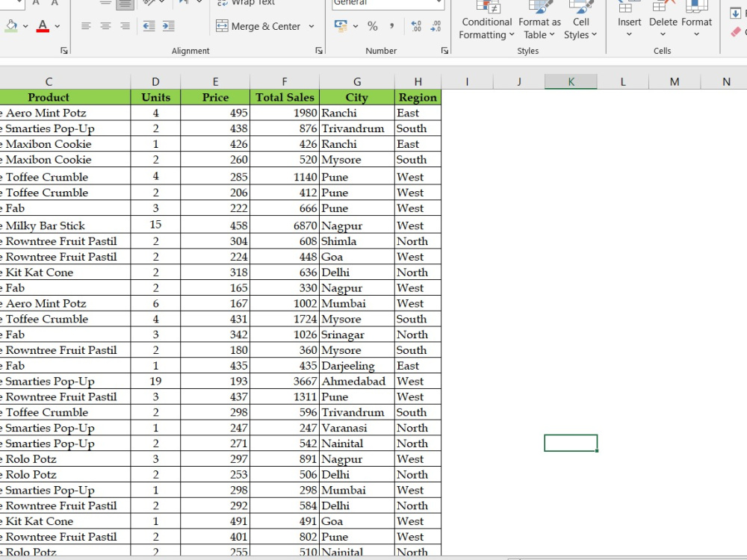
Task: Open the Fill Color dropdown arrow
Action: (25, 26)
